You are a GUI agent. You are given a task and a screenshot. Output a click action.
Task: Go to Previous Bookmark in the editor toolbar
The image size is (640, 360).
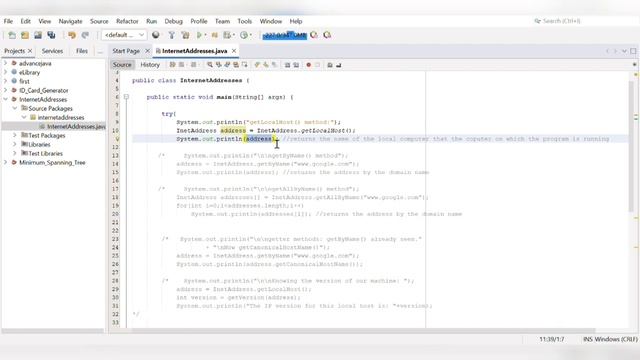(x=257, y=64)
